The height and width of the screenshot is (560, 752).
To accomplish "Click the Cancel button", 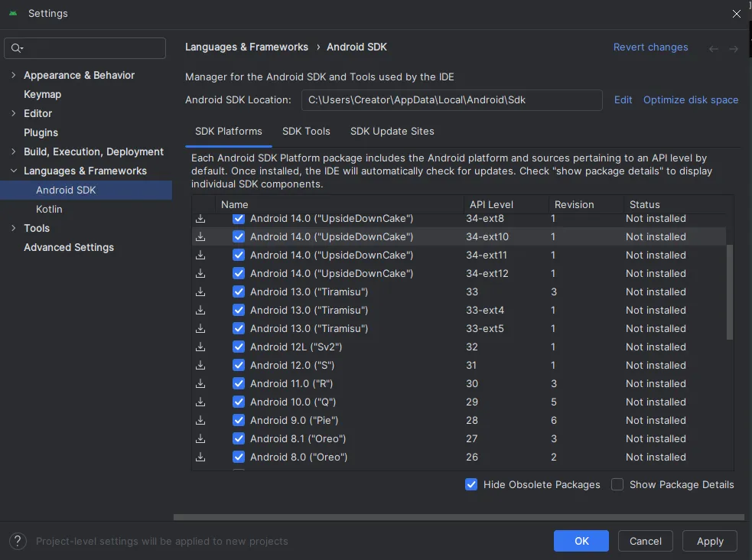I will pyautogui.click(x=645, y=541).
